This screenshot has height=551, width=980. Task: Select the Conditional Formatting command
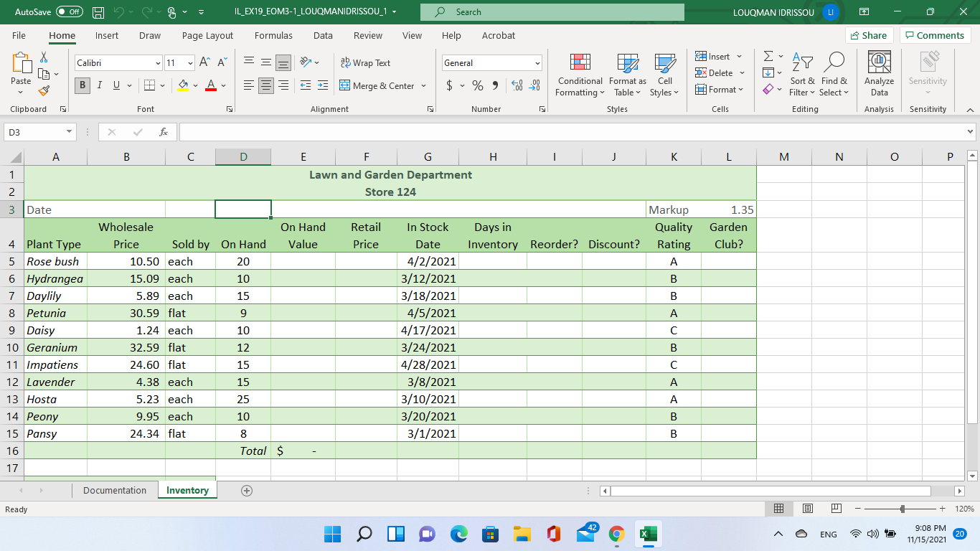pyautogui.click(x=579, y=75)
